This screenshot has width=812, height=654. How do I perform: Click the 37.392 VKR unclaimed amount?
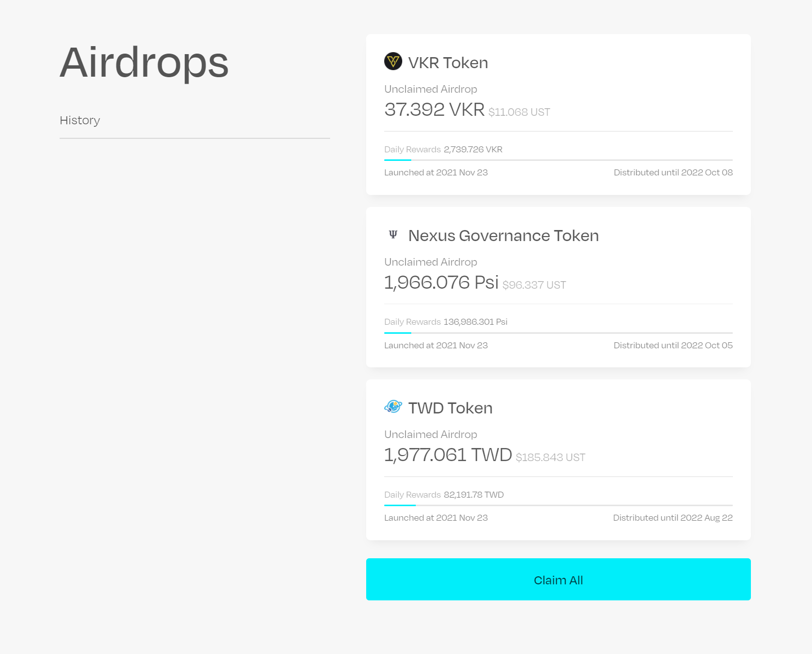point(434,109)
